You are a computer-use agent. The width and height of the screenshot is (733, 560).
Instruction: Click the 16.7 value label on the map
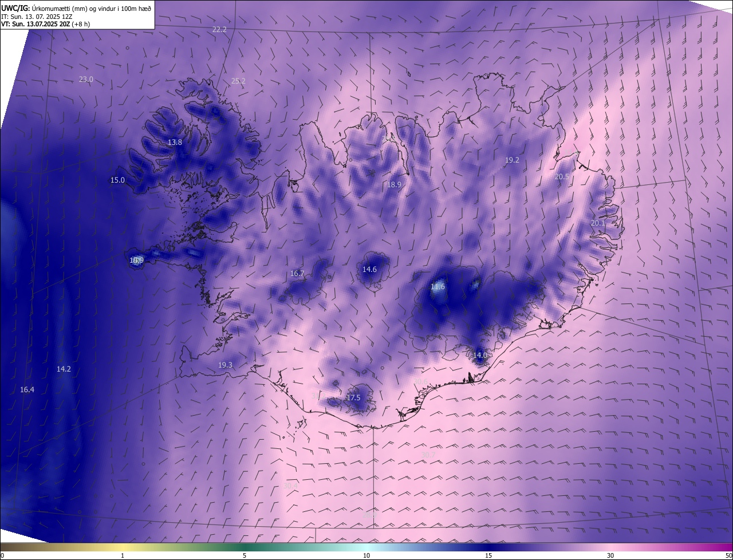297,274
